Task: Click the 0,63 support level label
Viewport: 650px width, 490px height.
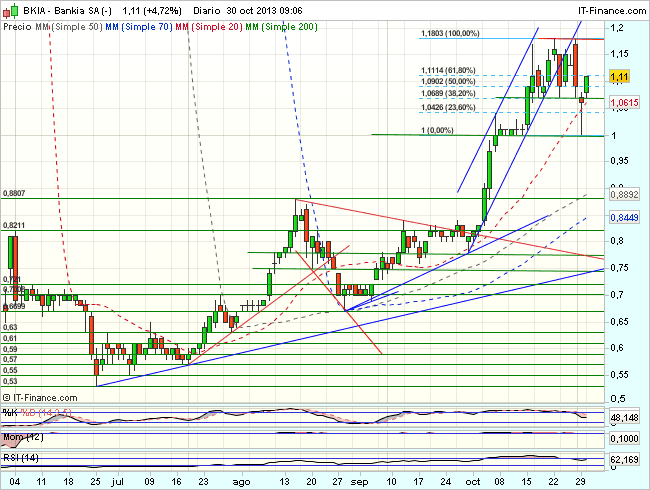Action: click(10, 327)
